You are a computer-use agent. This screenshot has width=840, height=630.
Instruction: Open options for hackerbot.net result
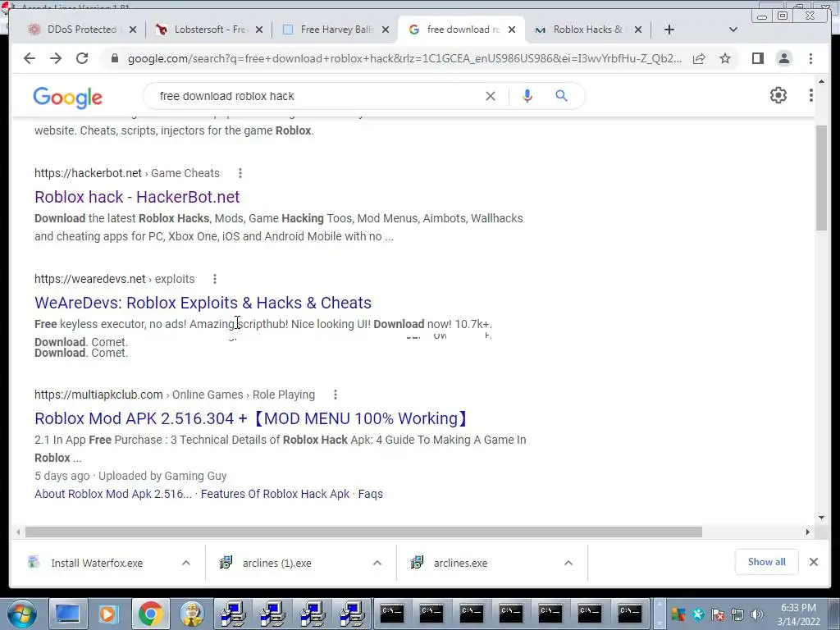[240, 173]
